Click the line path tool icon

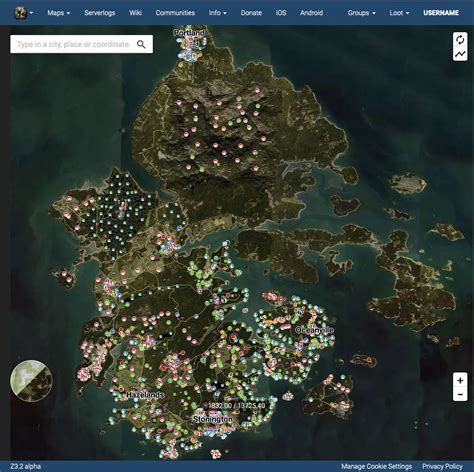click(x=460, y=54)
